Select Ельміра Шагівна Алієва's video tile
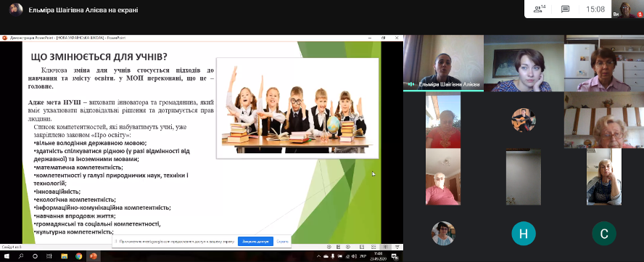644x262 pixels. [x=444, y=63]
